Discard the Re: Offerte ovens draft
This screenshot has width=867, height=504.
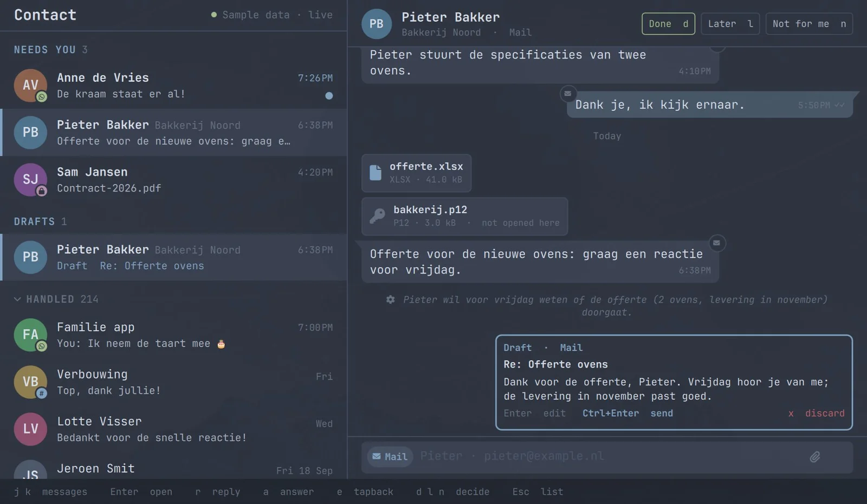tap(817, 414)
